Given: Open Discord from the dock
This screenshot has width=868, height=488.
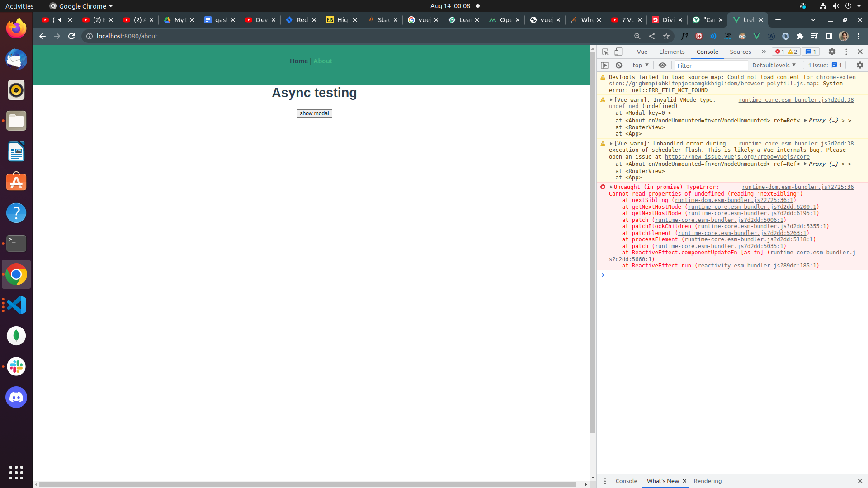Looking at the screenshot, I should (x=16, y=397).
